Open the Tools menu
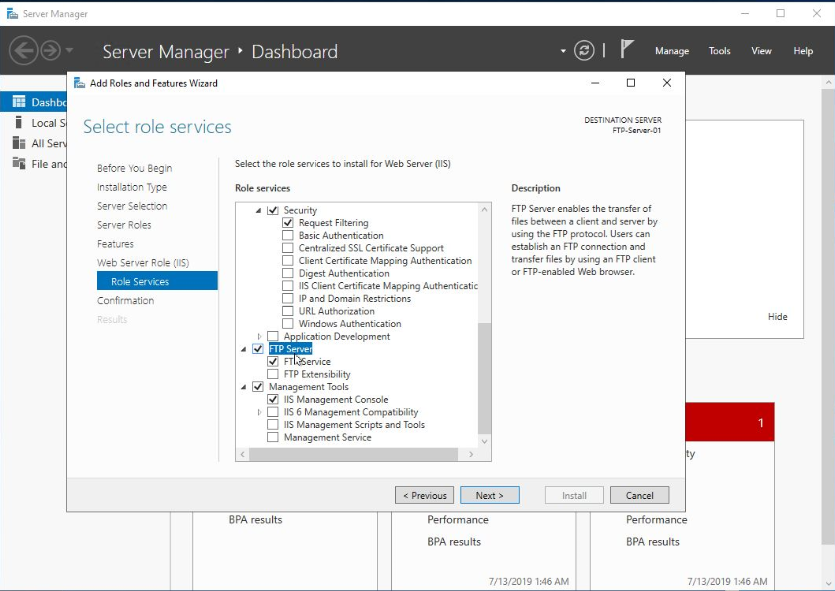The height and width of the screenshot is (591, 835). tap(719, 51)
